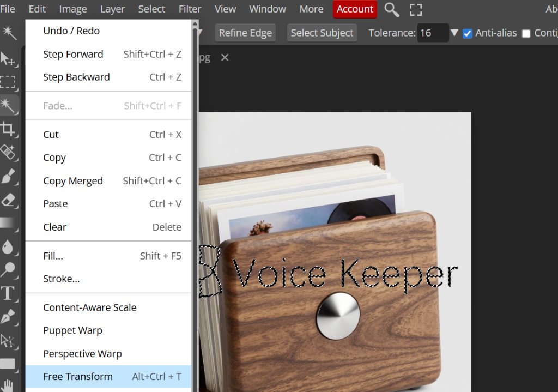Viewport: 558px width, 392px height.
Task: Open the Filter menu
Action: [190, 9]
